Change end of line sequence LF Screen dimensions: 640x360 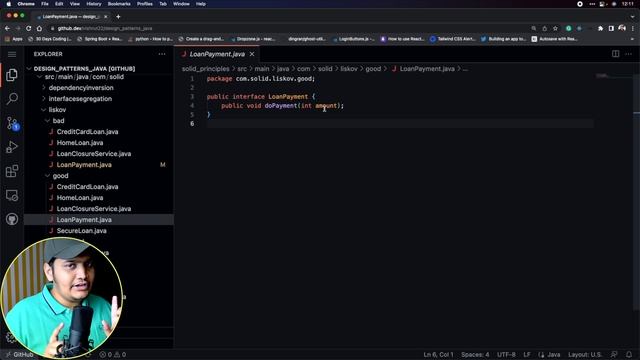[x=527, y=354]
